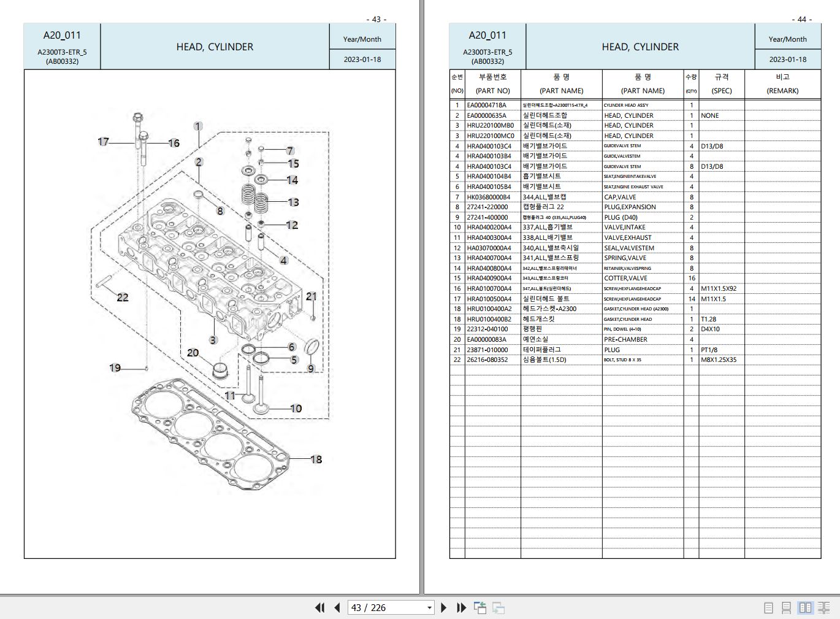Switch to single page view

pos(768,608)
